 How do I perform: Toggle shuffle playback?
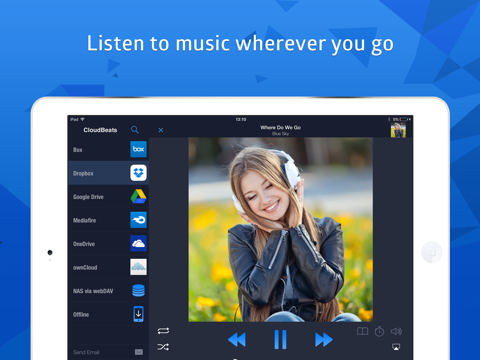(163, 347)
